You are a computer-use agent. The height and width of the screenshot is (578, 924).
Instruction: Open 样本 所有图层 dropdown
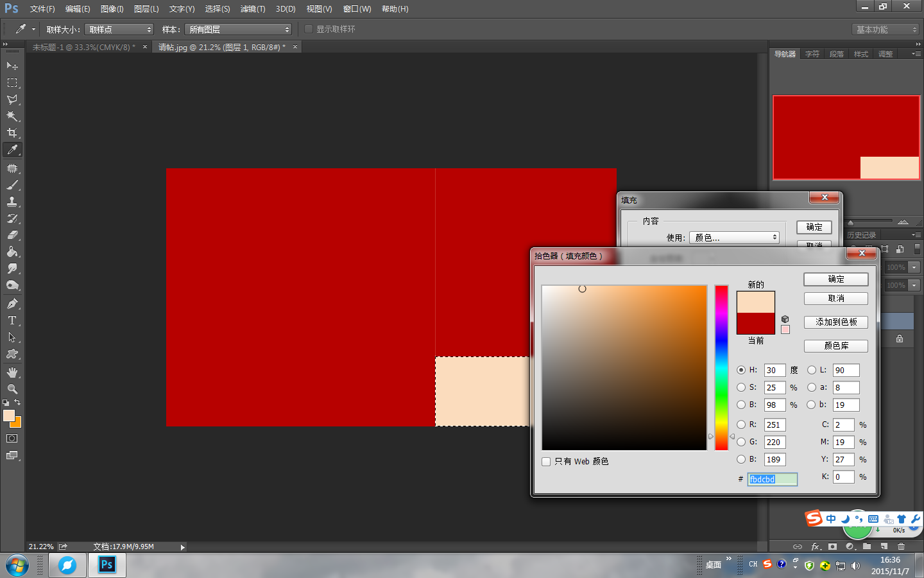(x=238, y=30)
